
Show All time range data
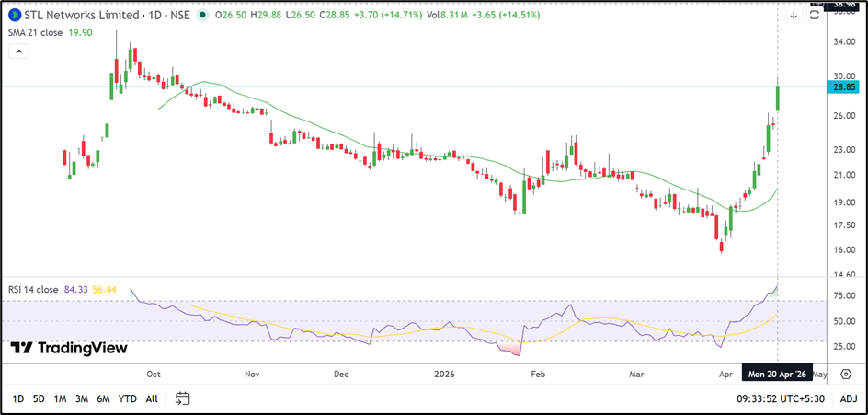[x=152, y=398]
